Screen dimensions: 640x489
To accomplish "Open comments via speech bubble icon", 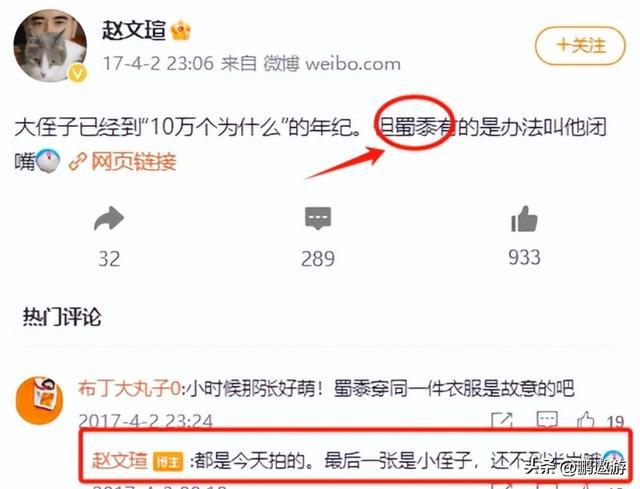I will pos(318,218).
